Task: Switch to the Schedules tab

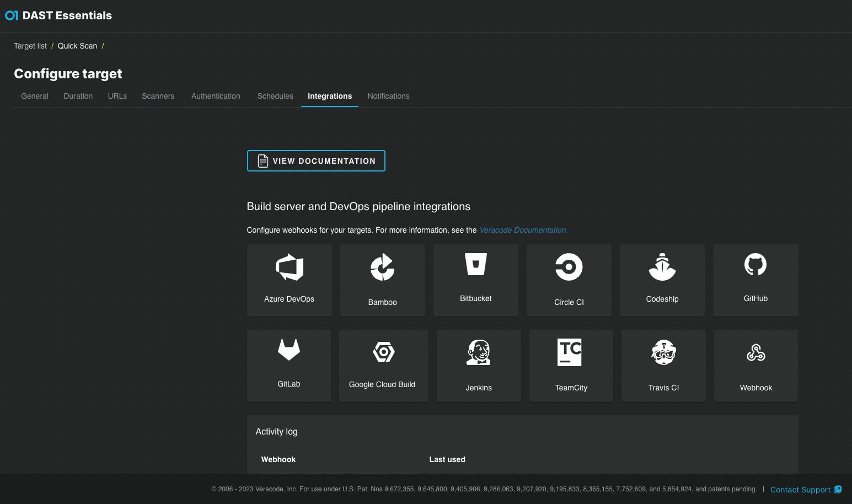Action: (x=275, y=96)
